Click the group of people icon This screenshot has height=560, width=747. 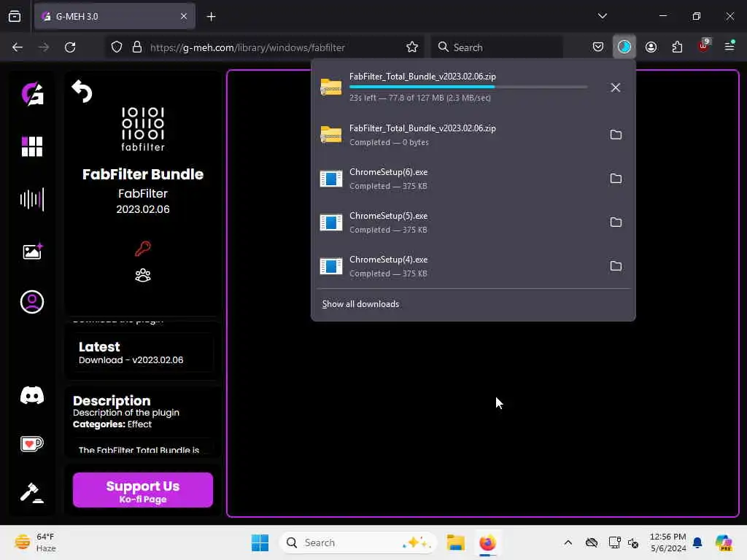click(x=142, y=275)
